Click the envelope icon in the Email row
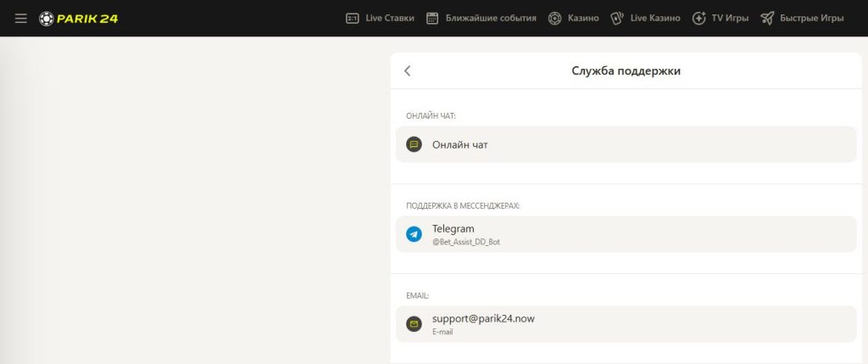Viewport: 868px width, 364px height. 414,324
